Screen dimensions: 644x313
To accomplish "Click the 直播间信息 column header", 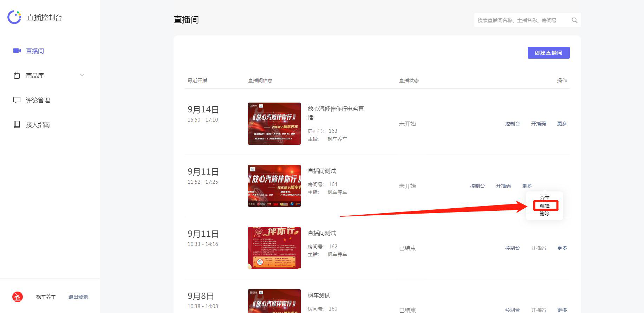I will click(x=260, y=80).
